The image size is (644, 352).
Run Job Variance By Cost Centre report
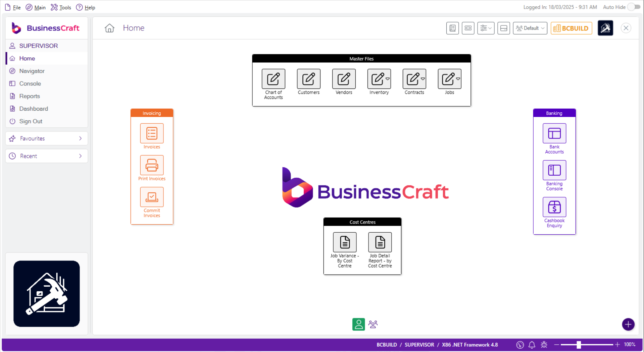point(345,242)
